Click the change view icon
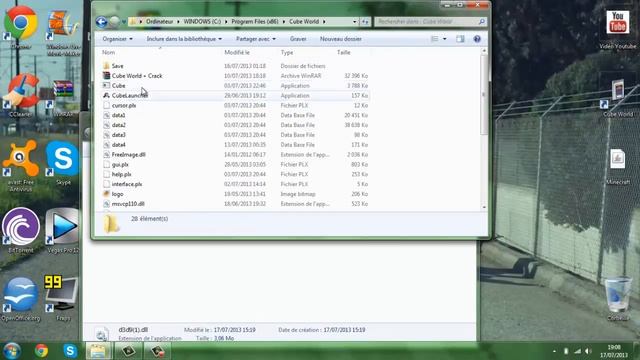640x360 pixels. [x=435, y=39]
